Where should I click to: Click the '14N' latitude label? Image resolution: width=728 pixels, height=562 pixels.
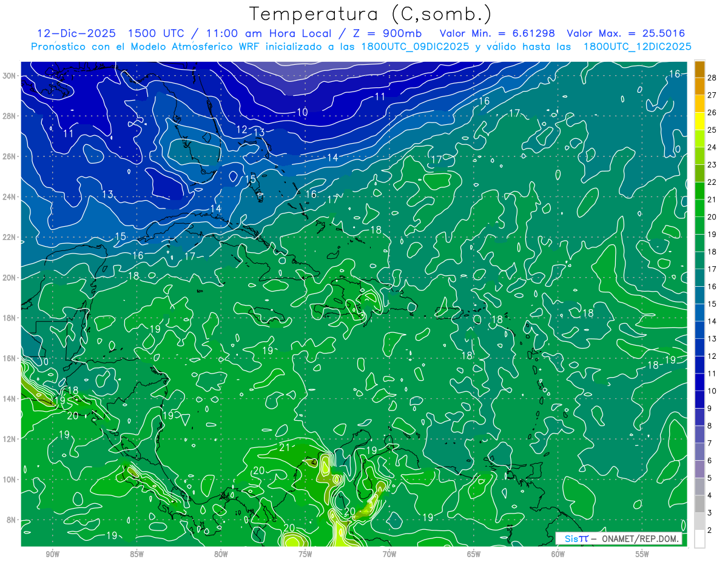(x=9, y=399)
